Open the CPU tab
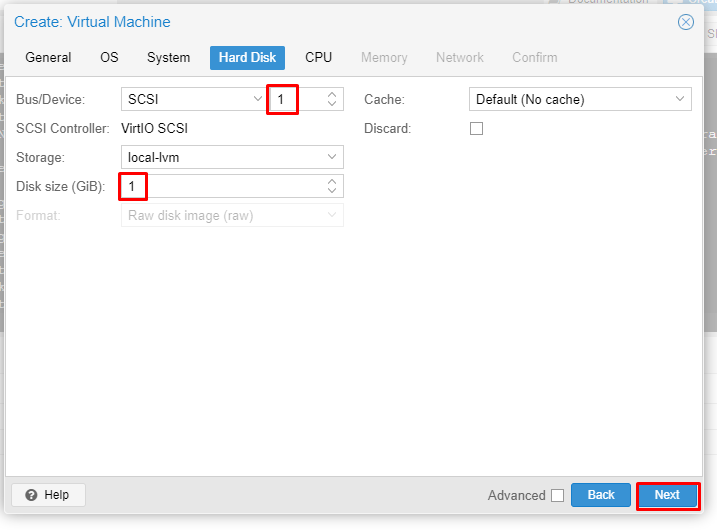The image size is (717, 530). [318, 58]
